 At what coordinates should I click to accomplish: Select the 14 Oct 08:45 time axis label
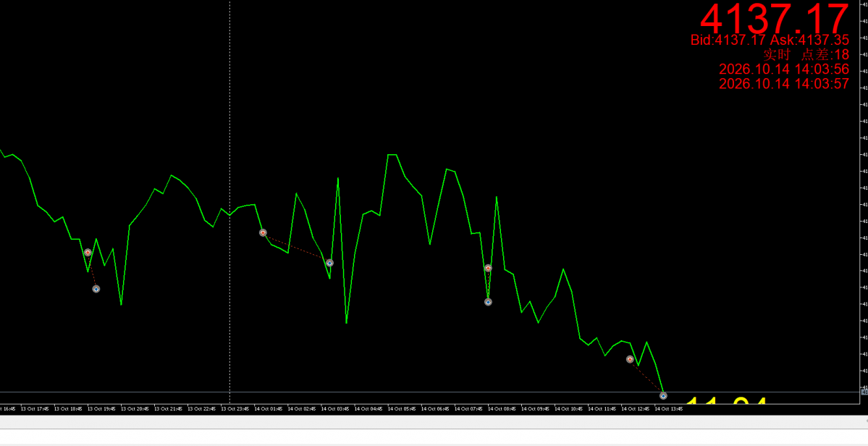[502, 409]
